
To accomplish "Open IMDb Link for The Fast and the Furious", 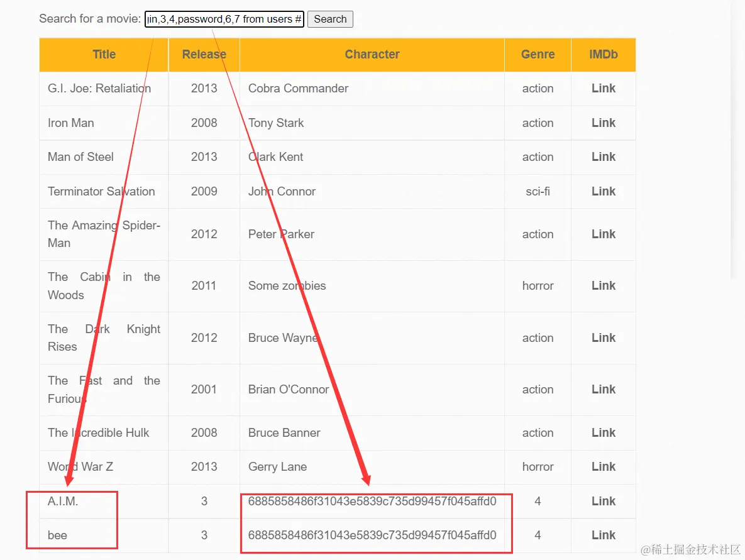I will [x=604, y=390].
